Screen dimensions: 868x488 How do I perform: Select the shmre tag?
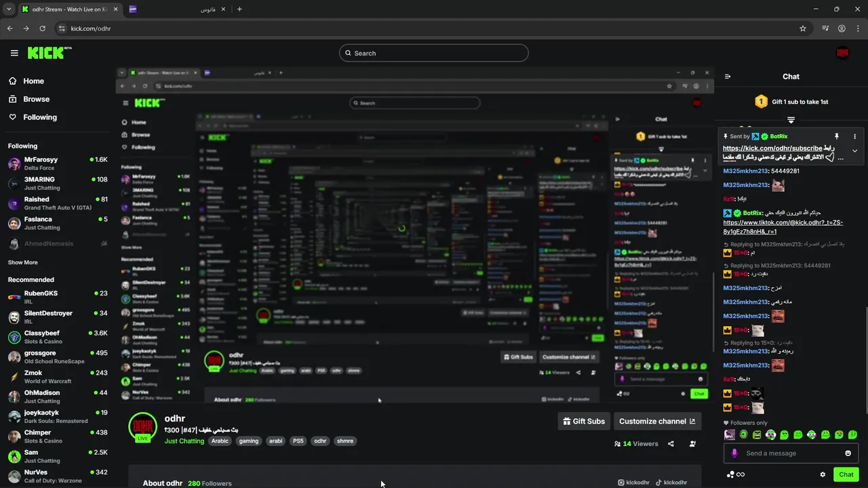click(x=345, y=441)
